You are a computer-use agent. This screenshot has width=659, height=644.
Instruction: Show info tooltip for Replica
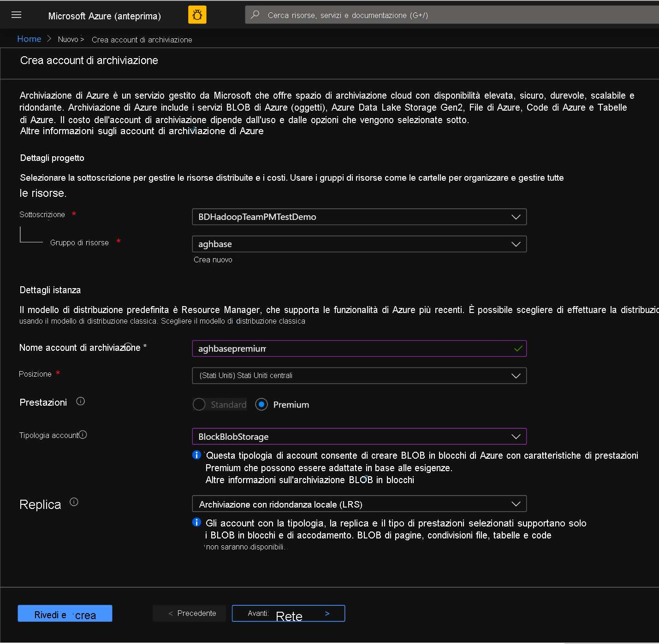coord(74,502)
